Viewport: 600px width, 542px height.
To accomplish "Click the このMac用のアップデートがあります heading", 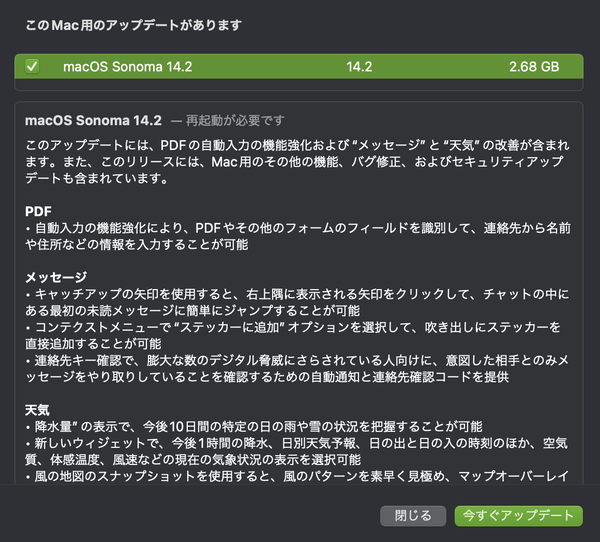I will (134, 25).
